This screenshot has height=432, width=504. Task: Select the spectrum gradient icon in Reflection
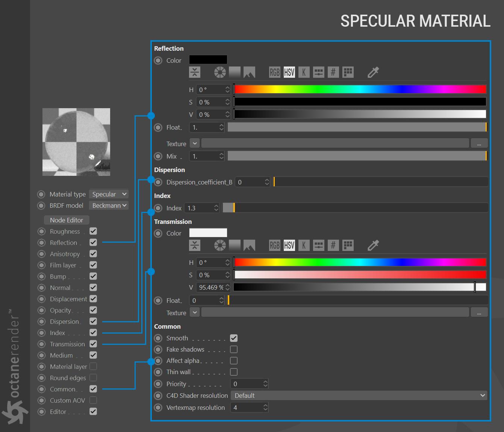(x=235, y=72)
